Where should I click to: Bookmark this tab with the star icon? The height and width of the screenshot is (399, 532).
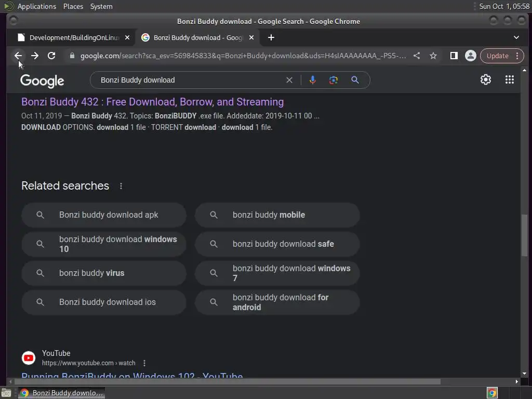tap(433, 56)
